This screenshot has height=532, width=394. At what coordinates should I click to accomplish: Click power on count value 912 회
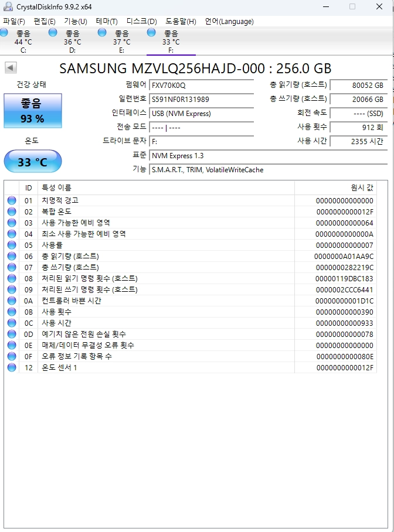(x=359, y=128)
